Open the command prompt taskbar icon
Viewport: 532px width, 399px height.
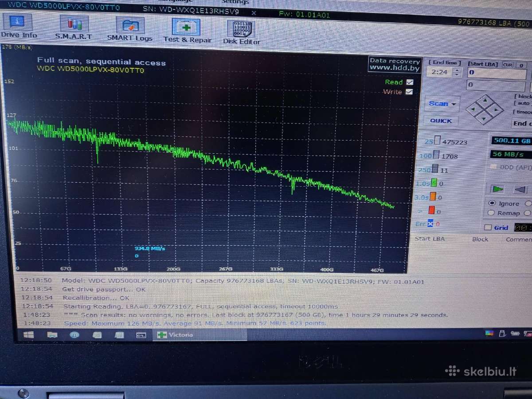pyautogui.click(x=141, y=335)
